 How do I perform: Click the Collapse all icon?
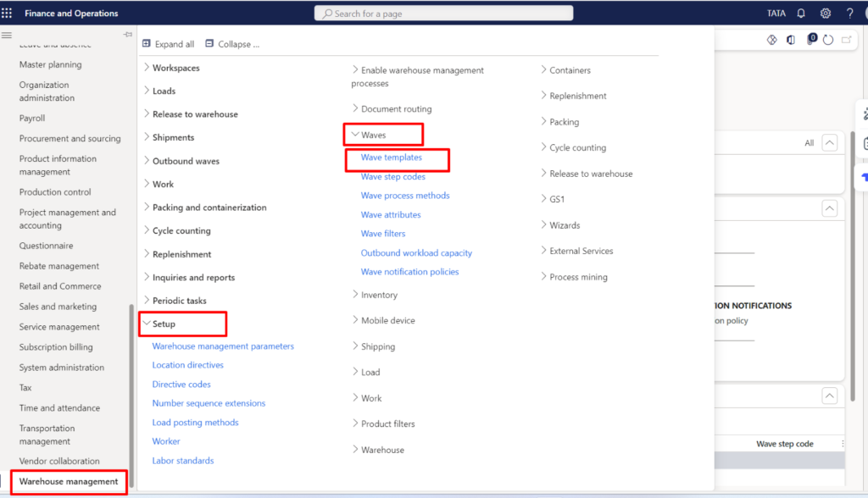click(209, 43)
